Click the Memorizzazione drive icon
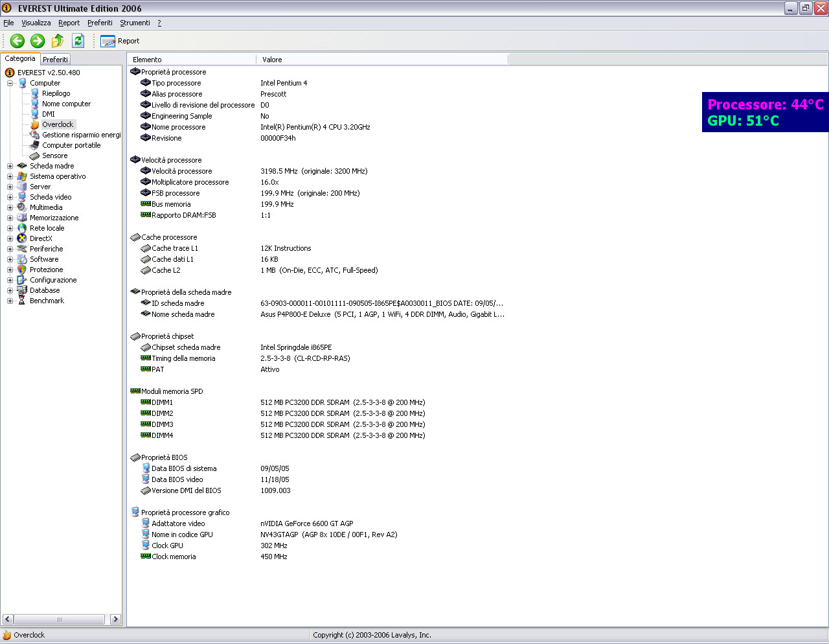 (x=22, y=218)
